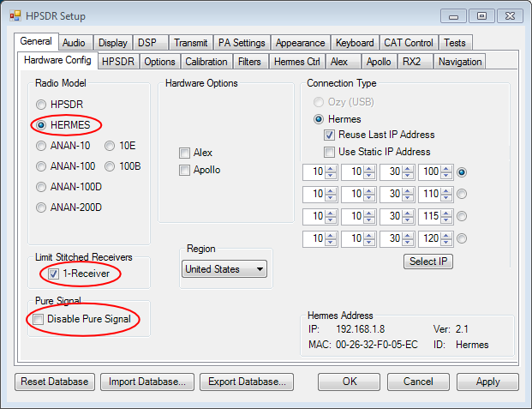Click Reset Database button

(x=55, y=382)
